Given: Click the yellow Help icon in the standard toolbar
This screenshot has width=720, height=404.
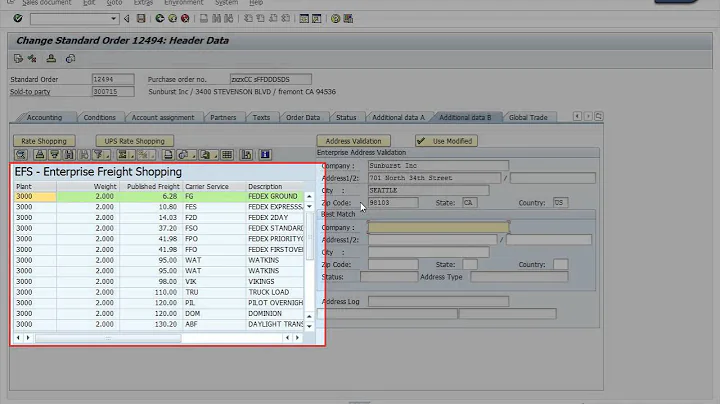Looking at the screenshot, I should click(336, 18).
